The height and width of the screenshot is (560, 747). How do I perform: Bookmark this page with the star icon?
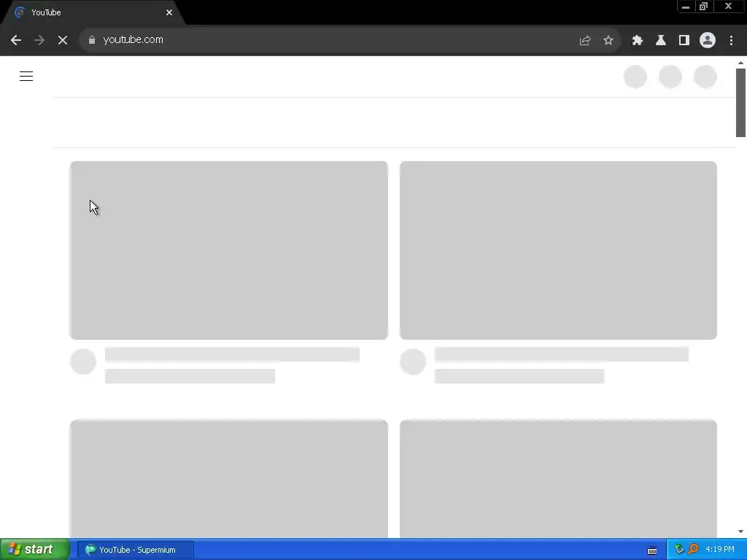click(x=608, y=40)
